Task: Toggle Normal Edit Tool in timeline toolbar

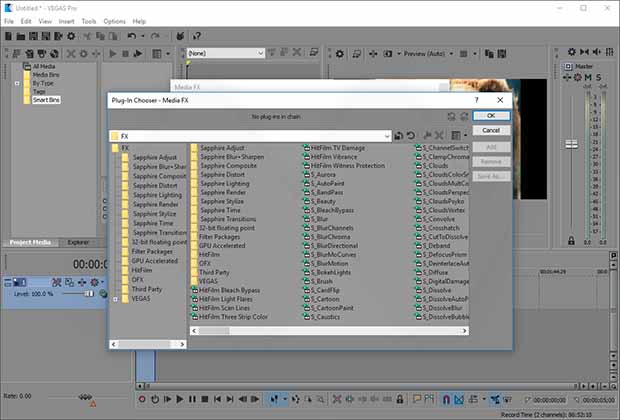Action: click(274, 399)
